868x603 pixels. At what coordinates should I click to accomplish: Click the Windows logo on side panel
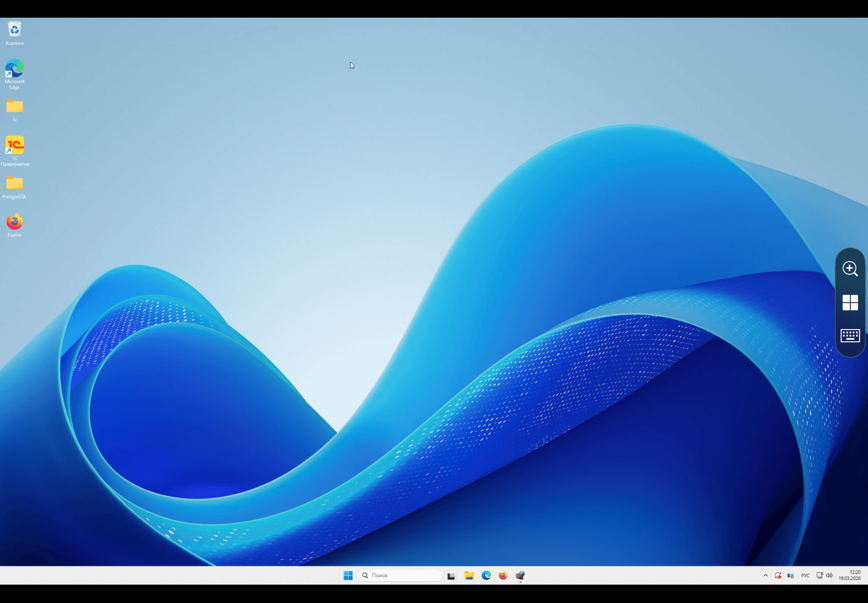tap(850, 303)
